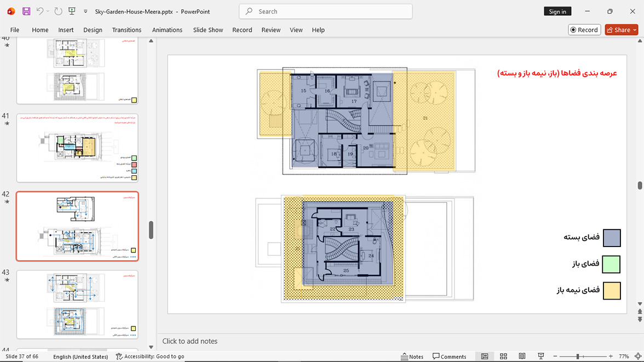Toggle the Notes pane in the status bar
This screenshot has width=644, height=362.
tap(412, 356)
